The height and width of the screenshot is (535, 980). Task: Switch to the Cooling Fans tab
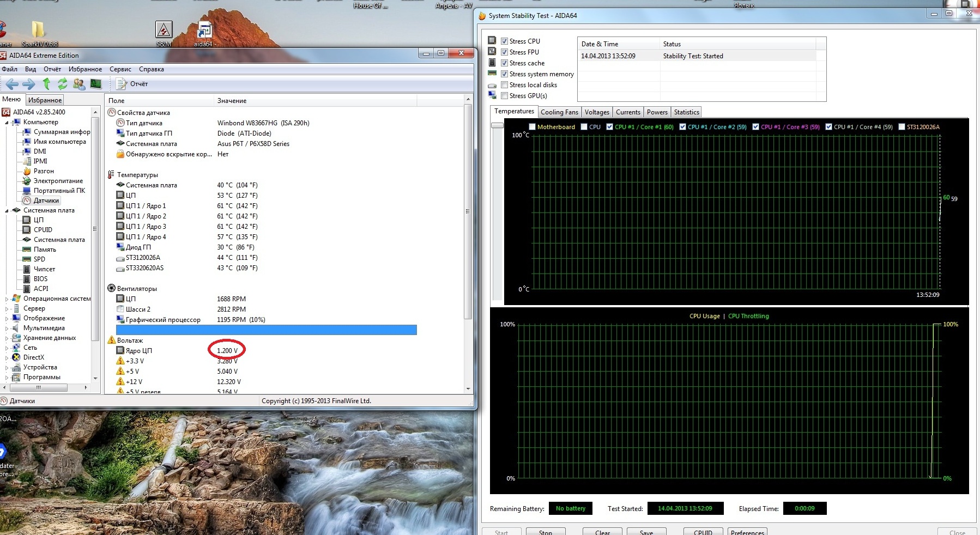tap(559, 112)
